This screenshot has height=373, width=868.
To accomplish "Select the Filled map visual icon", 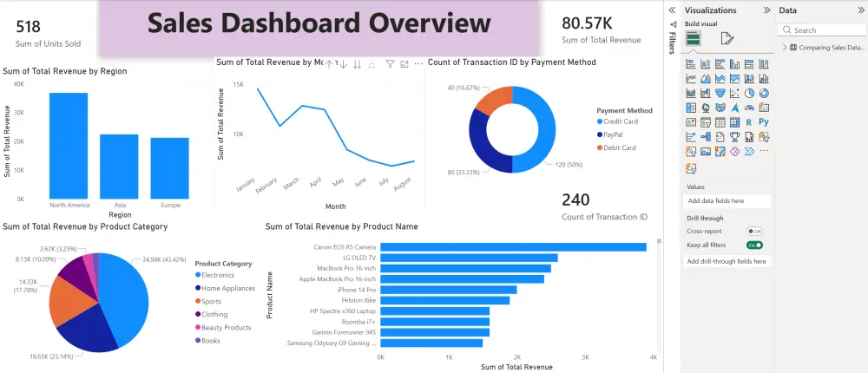I will (x=720, y=108).
